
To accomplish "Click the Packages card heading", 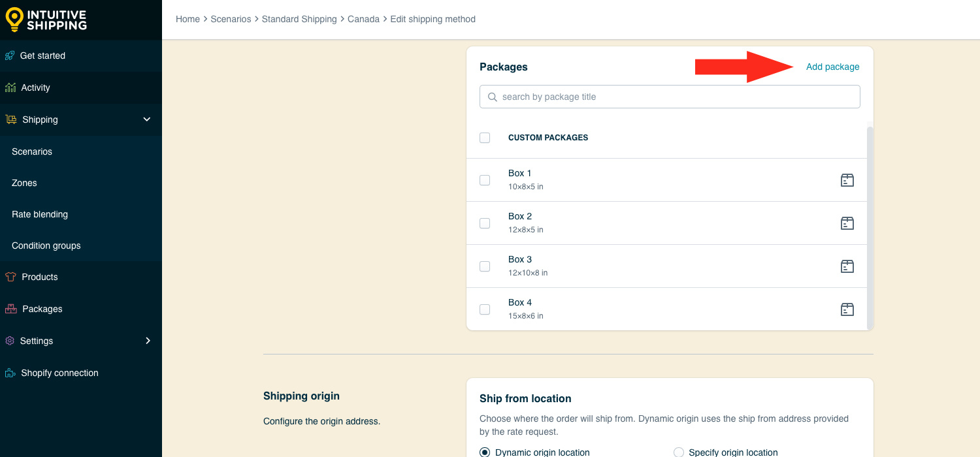I will tap(504, 67).
